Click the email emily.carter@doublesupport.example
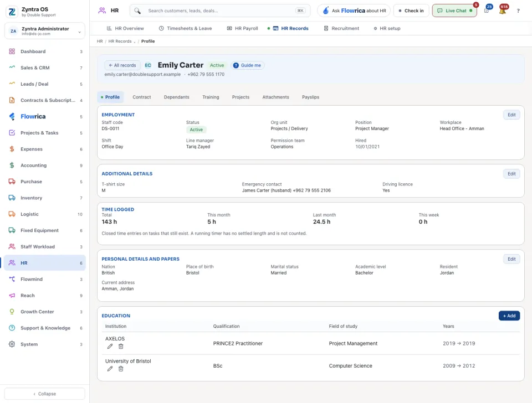This screenshot has height=403, width=532. click(142, 75)
